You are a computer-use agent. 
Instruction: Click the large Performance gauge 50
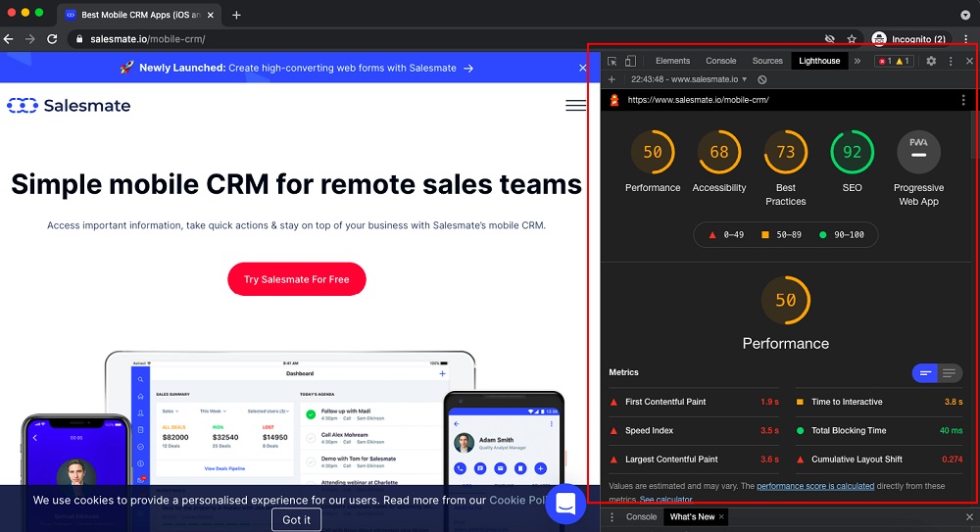pyautogui.click(x=786, y=301)
